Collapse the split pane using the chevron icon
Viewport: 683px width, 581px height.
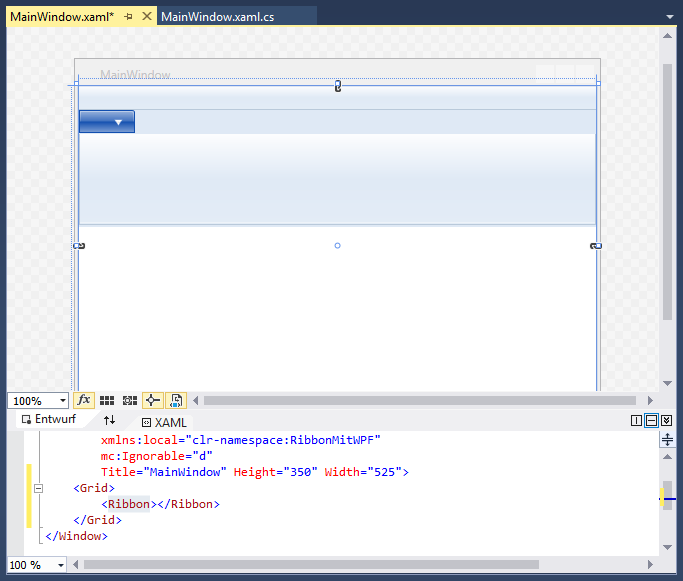pos(667,421)
